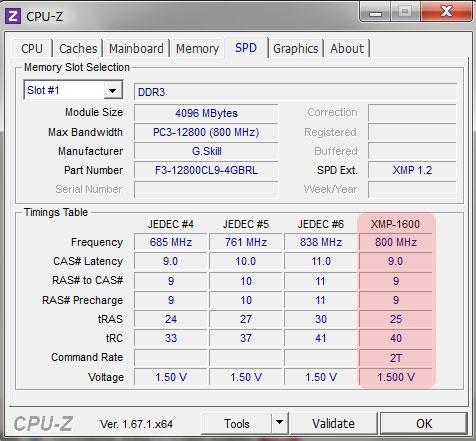Select the G.Skill manufacturer value
Viewport: 476px width, 441px height.
[x=206, y=151]
